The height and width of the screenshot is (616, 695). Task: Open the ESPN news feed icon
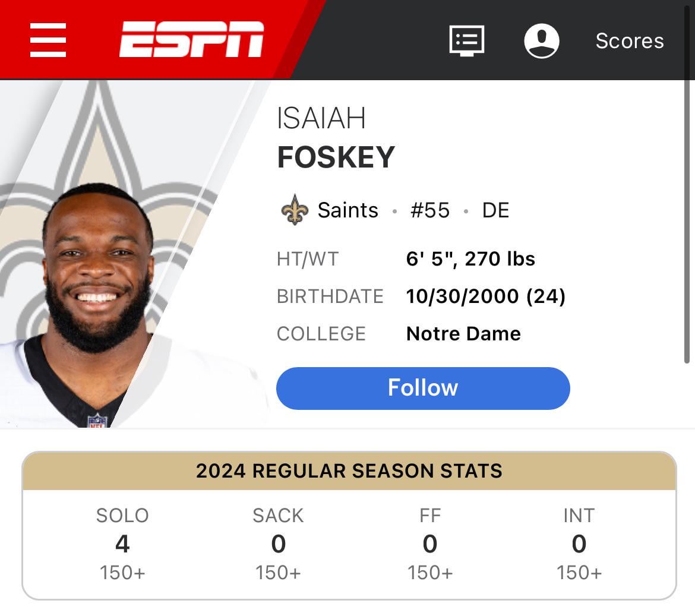(466, 40)
